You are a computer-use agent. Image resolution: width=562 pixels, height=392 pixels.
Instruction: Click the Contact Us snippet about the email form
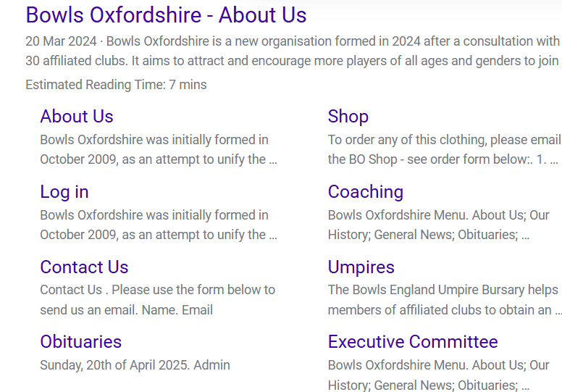click(x=157, y=300)
